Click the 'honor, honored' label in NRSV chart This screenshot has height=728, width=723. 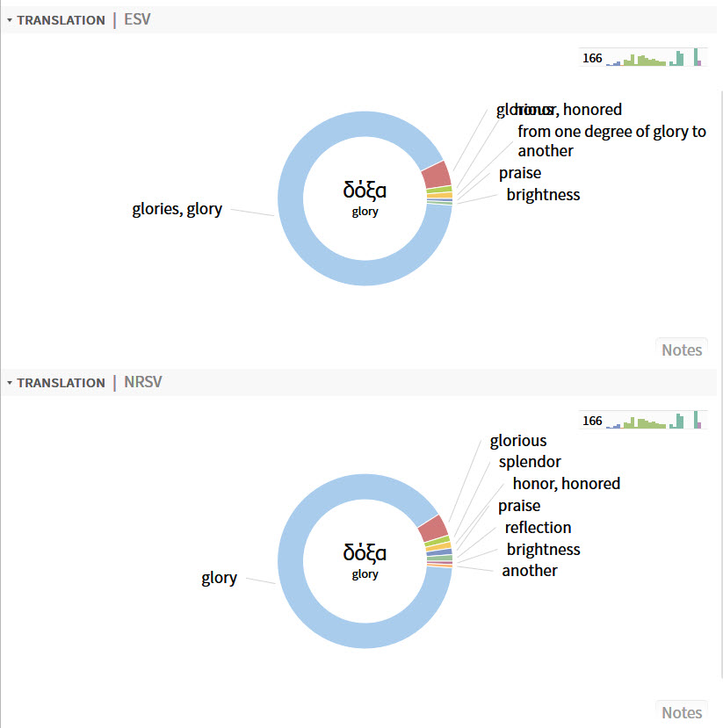tap(567, 483)
